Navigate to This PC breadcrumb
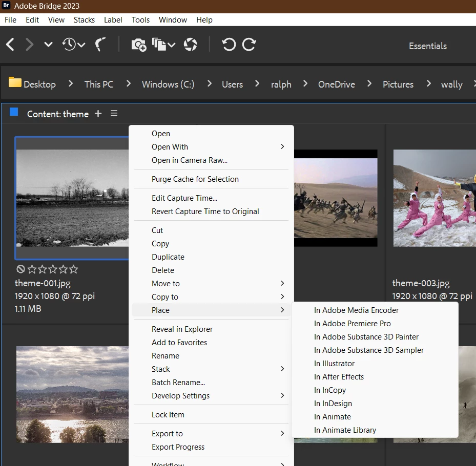Screen dimensions: 476x466 99,84
